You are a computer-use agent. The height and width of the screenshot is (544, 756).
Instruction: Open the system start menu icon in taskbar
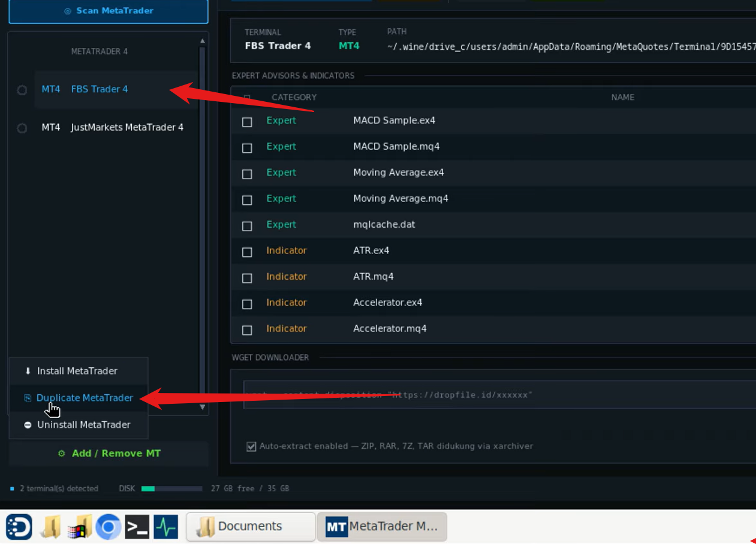point(19,527)
